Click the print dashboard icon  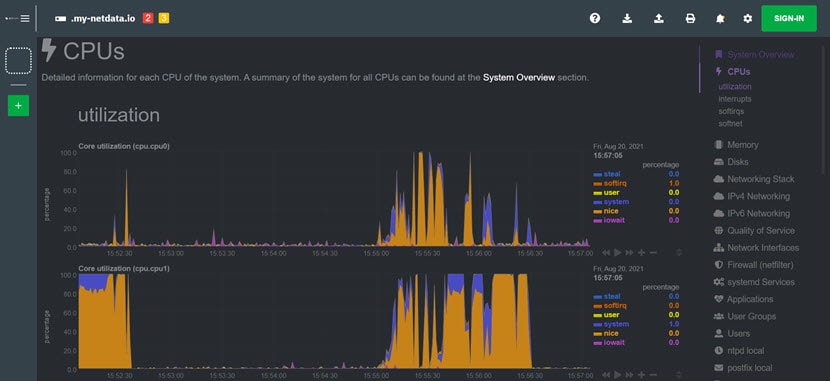point(690,19)
